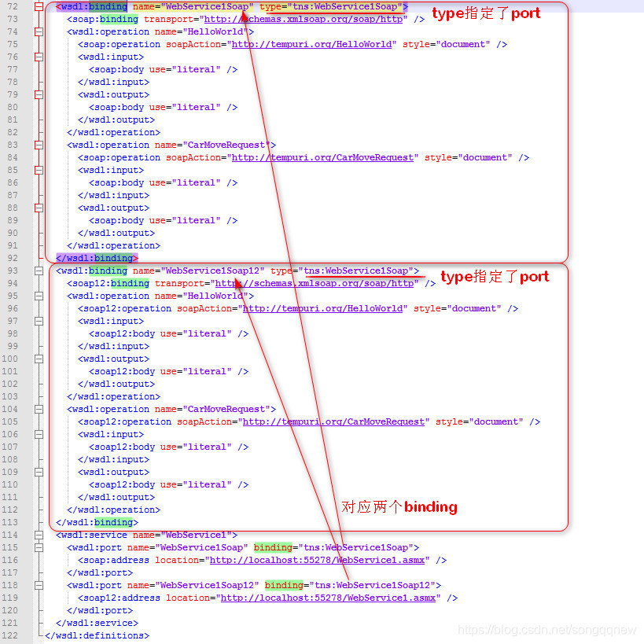Collapse the wsdl:service fold marker on line 114
This screenshot has width=644, height=644.
39,535
